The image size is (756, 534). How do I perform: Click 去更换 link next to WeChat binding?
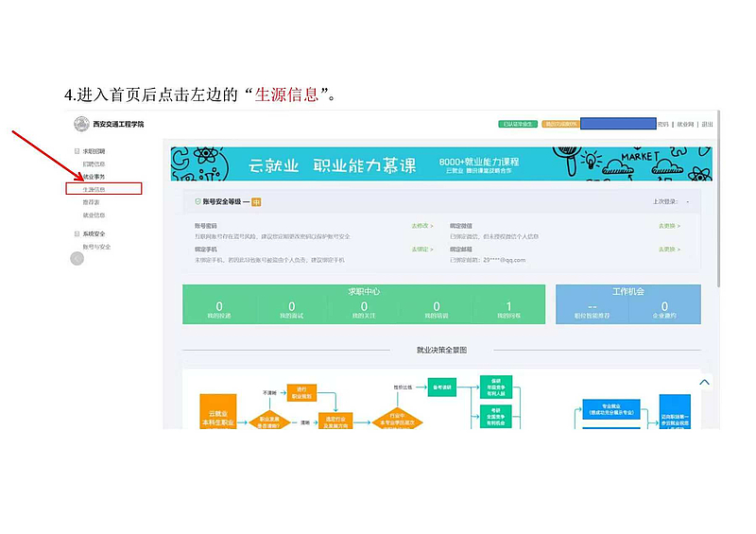coord(669,226)
